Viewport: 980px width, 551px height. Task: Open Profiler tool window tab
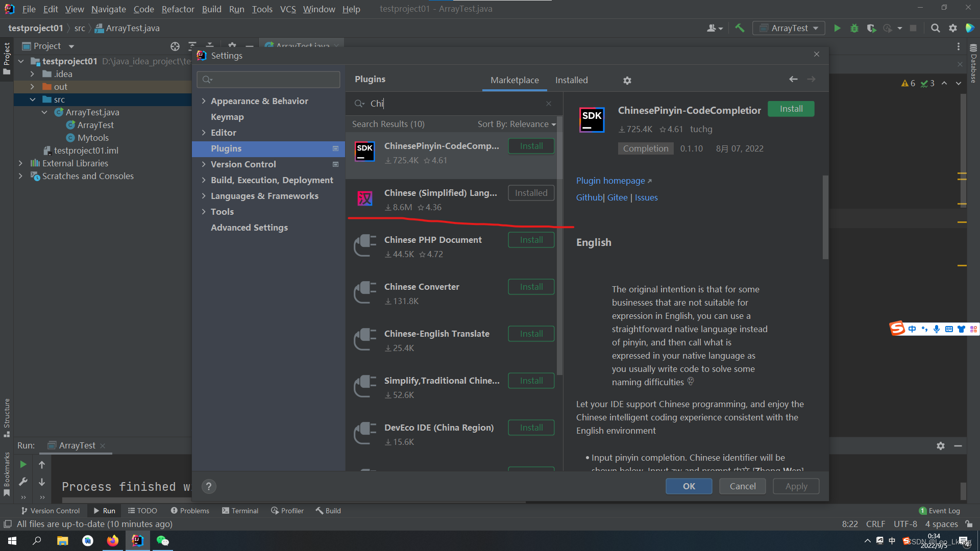[287, 511]
